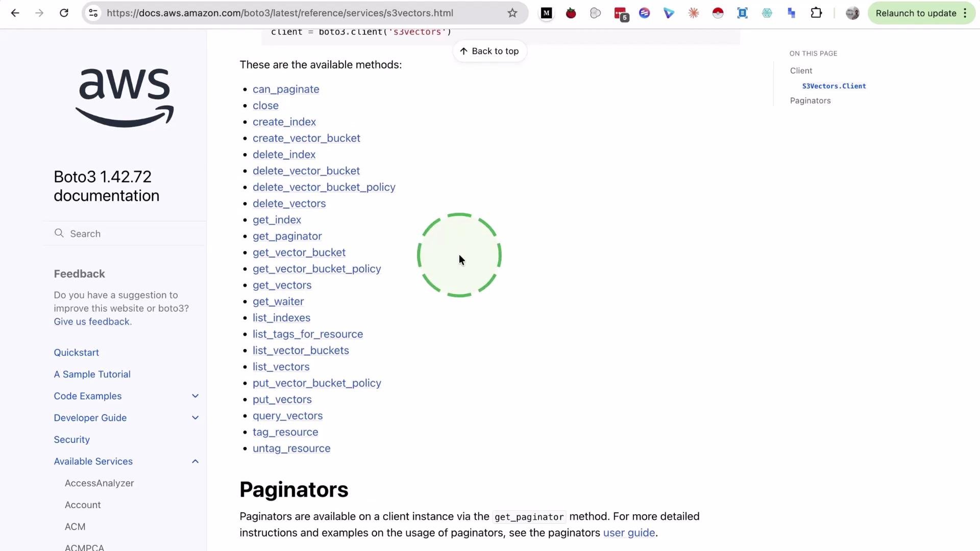Open the tag_resource method link
Screen dimensions: 980x551
285,432
